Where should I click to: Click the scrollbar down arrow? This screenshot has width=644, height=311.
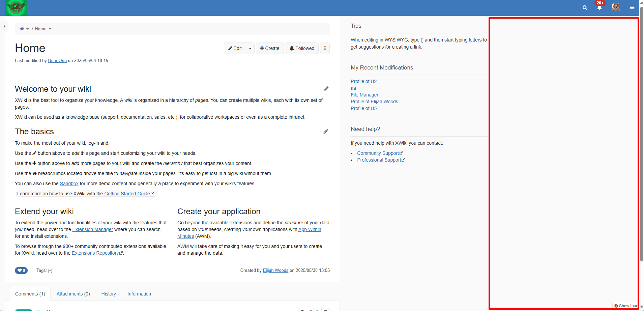[x=642, y=307]
